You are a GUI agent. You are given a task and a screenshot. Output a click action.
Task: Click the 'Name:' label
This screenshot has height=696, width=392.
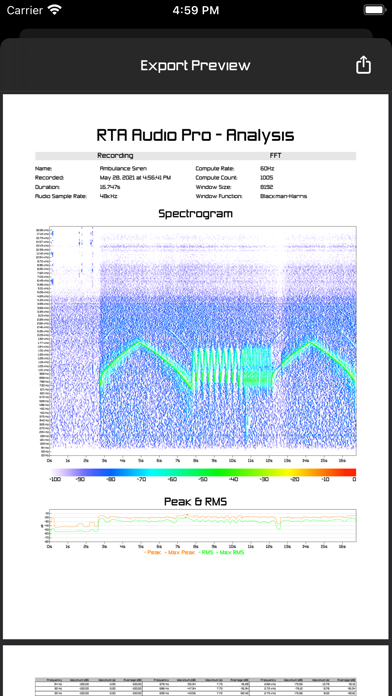44,169
